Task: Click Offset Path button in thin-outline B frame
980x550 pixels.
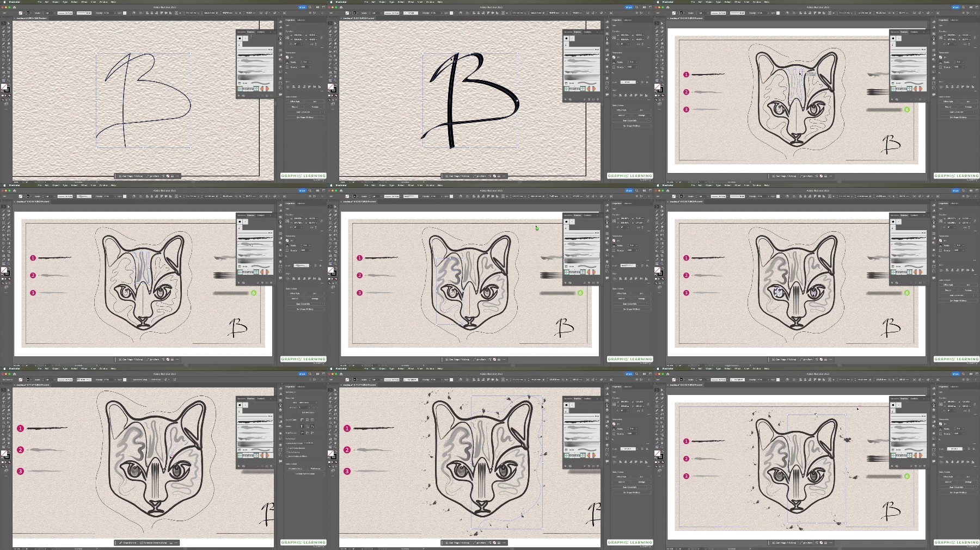Action: [x=295, y=102]
